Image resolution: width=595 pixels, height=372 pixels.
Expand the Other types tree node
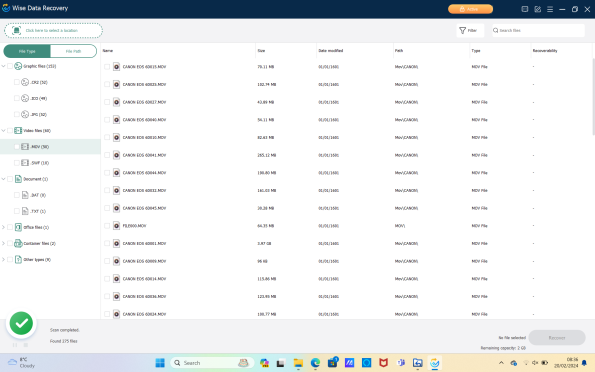click(x=3, y=260)
